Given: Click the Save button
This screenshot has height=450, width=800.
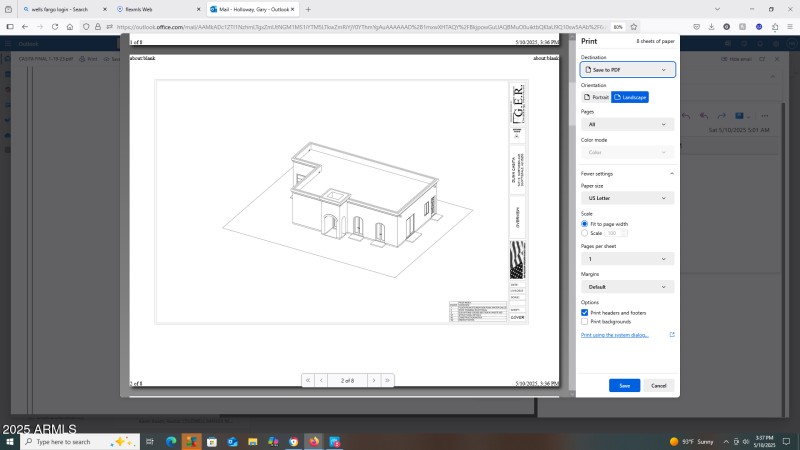Looking at the screenshot, I should 624,385.
